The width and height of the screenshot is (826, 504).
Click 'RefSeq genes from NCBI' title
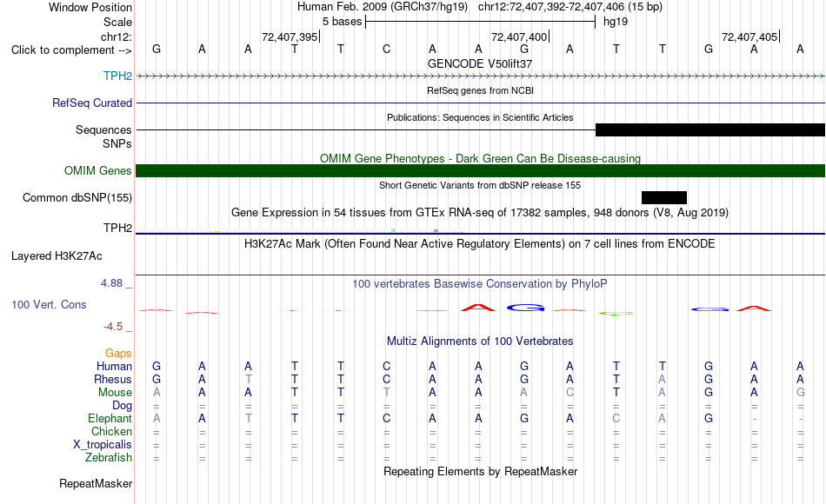coord(480,90)
